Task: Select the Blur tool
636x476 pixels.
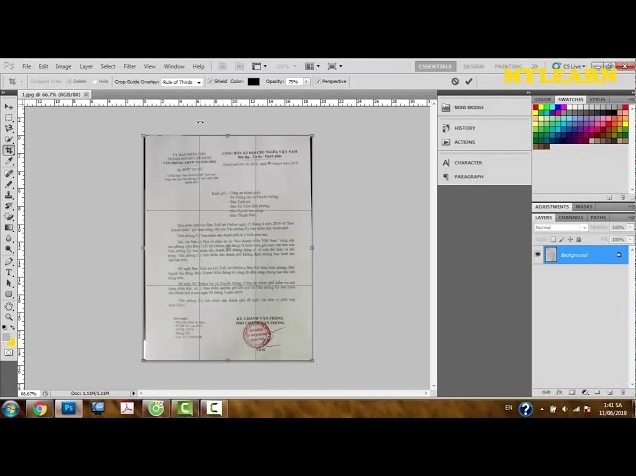Action: [9, 238]
